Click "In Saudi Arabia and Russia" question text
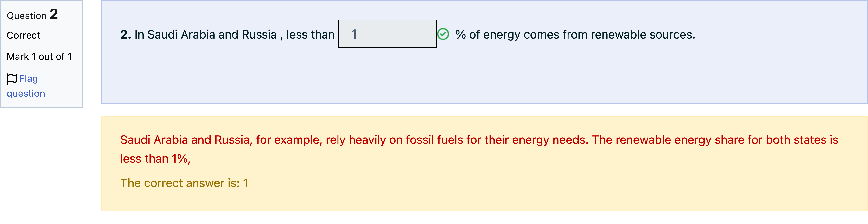 206,34
